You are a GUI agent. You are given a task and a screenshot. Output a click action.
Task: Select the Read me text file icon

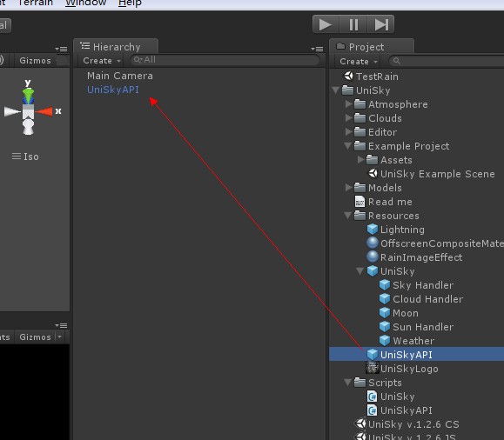pyautogui.click(x=360, y=202)
